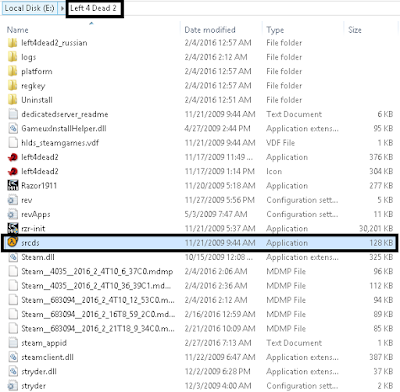Click Steam.dll file name
The width and height of the screenshot is (400, 392).
pyautogui.click(x=38, y=257)
